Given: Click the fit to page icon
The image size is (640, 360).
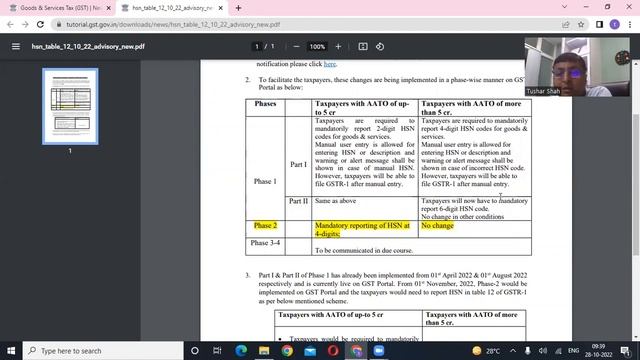Looking at the screenshot, I should pyautogui.click(x=363, y=47).
